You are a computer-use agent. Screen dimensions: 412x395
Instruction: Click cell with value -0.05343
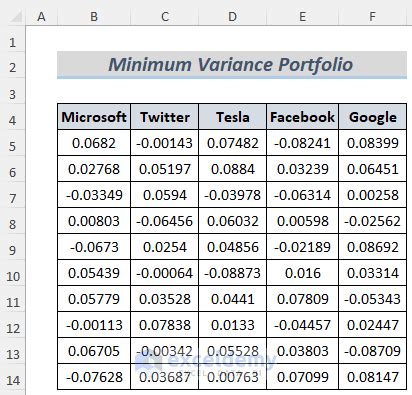373,299
